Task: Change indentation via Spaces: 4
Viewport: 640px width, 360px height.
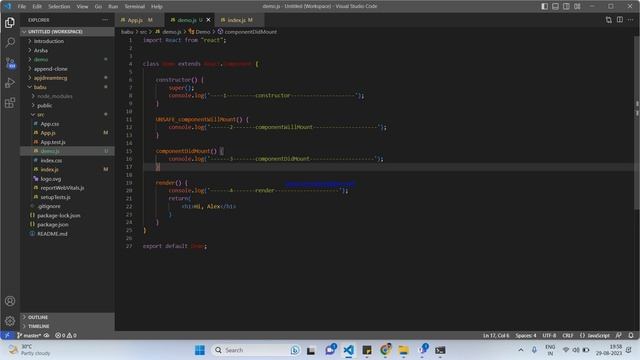Action: point(526,336)
